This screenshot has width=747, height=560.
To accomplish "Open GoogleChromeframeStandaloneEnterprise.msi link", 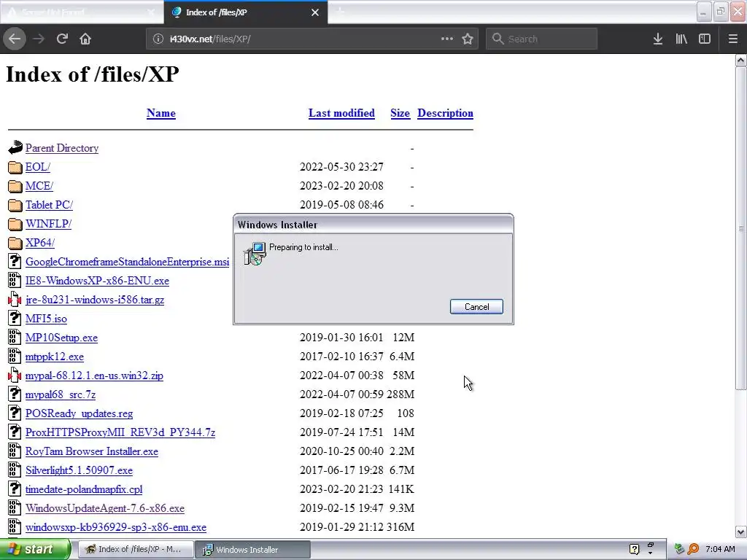I will (127, 262).
